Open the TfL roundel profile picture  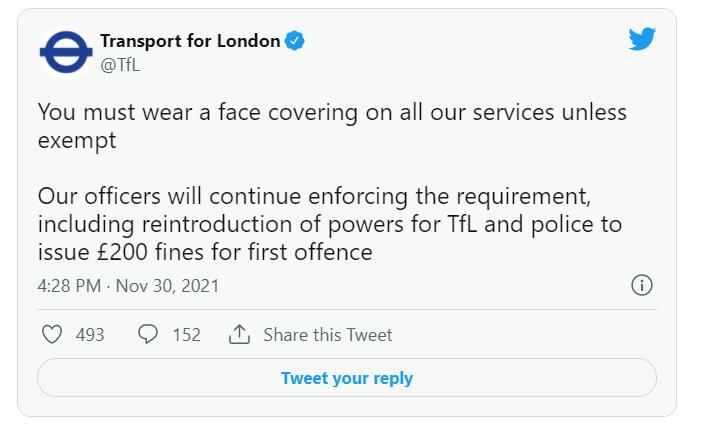click(66, 52)
